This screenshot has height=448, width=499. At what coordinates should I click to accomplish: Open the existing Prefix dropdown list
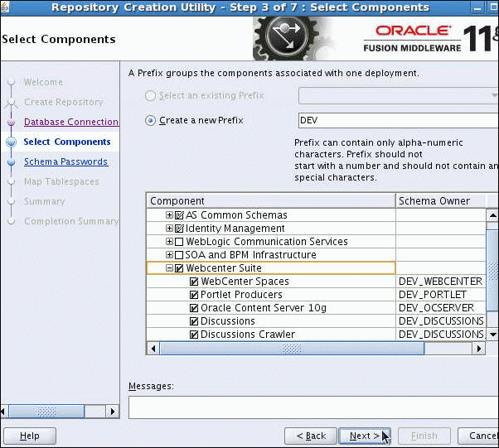(399, 96)
